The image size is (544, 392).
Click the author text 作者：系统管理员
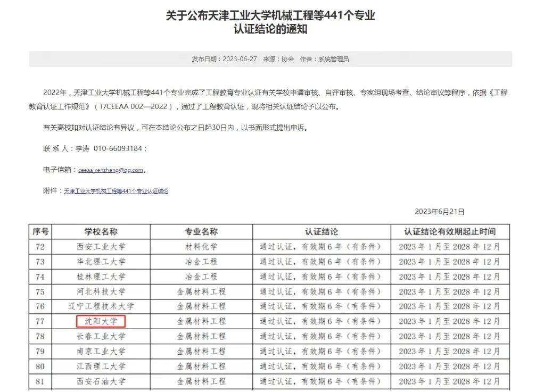(x=324, y=59)
